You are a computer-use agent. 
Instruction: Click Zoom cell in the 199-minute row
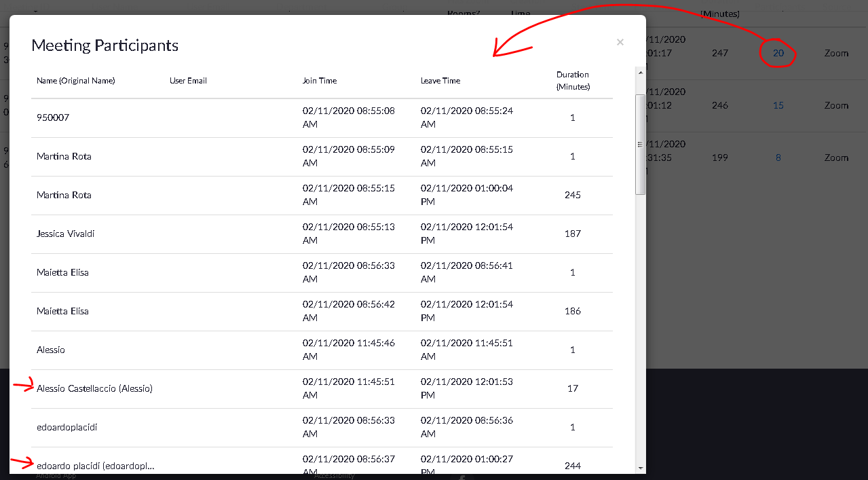pos(836,158)
